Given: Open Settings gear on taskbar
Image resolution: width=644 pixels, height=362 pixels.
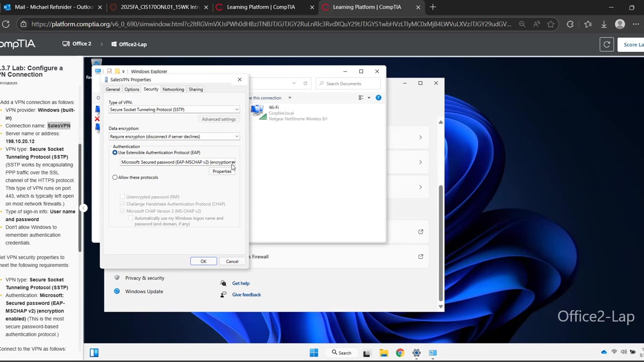Looking at the screenshot, I should pyautogui.click(x=417, y=353).
